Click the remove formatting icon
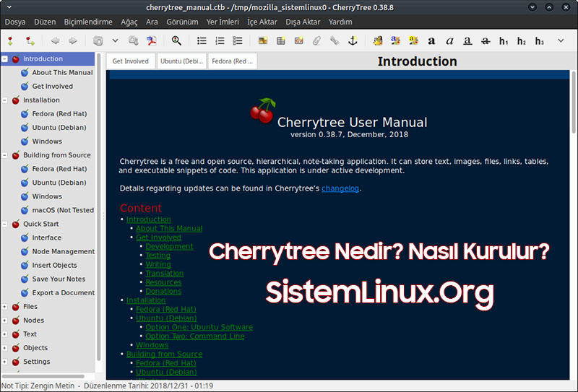This screenshot has width=578, height=392. pos(378,41)
